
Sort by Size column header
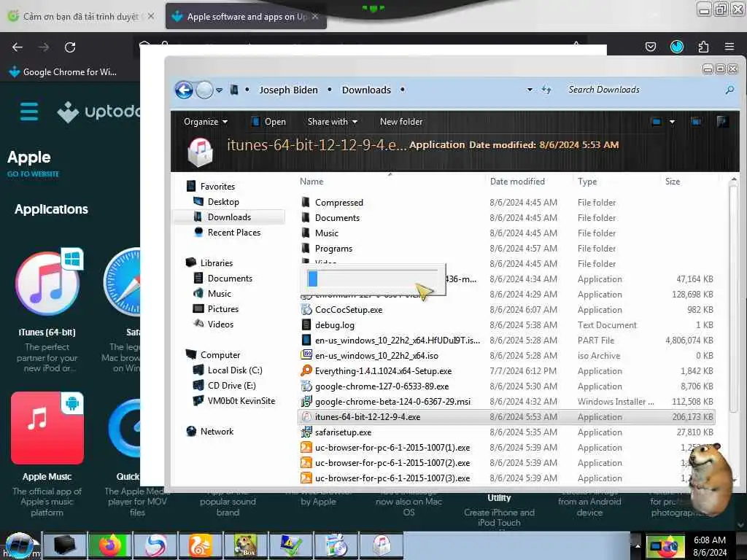click(673, 182)
